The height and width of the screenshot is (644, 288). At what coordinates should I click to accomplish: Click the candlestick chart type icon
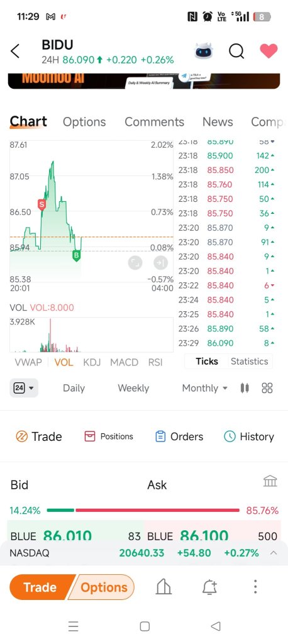click(245, 387)
